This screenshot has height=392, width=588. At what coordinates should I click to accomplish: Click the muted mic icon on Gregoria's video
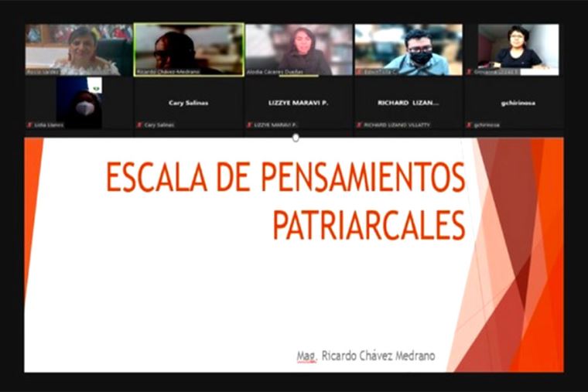[x=469, y=72]
